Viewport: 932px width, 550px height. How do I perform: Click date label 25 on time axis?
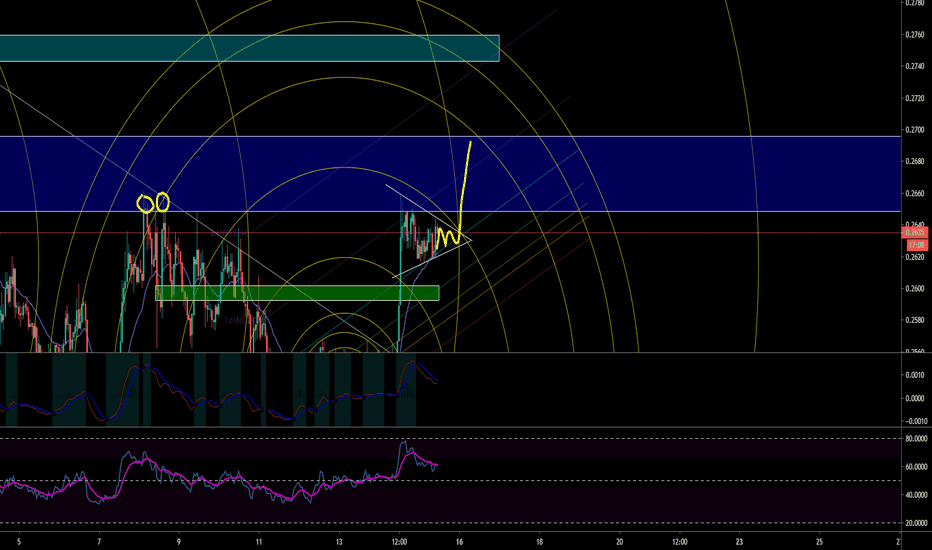pos(819,542)
